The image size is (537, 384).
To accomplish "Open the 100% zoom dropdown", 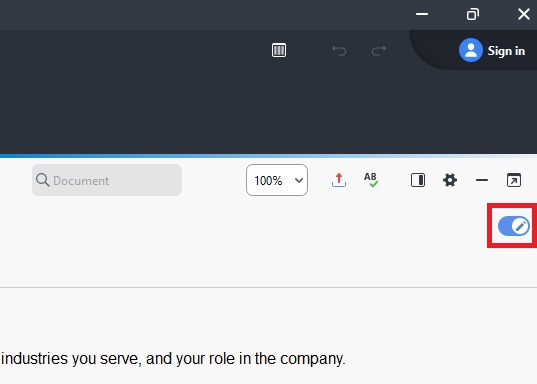I will coord(277,180).
